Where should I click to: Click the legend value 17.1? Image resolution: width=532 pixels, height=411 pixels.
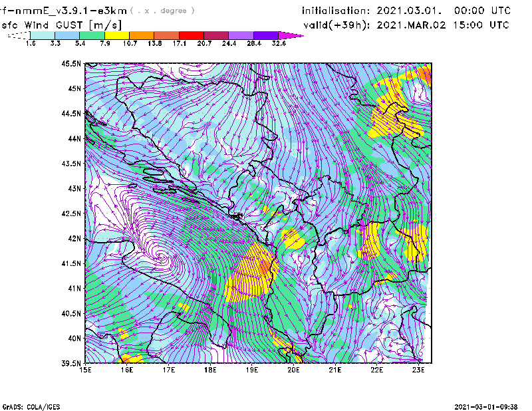[x=180, y=43]
